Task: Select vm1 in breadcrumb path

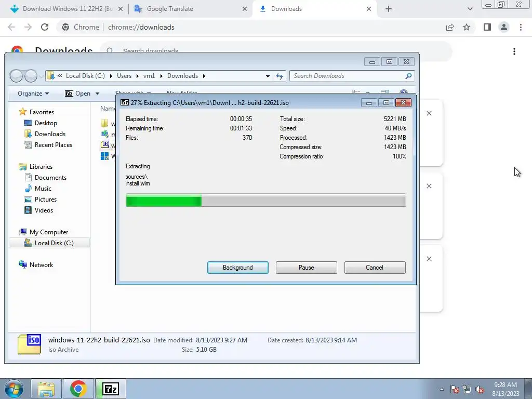Action: [149, 76]
